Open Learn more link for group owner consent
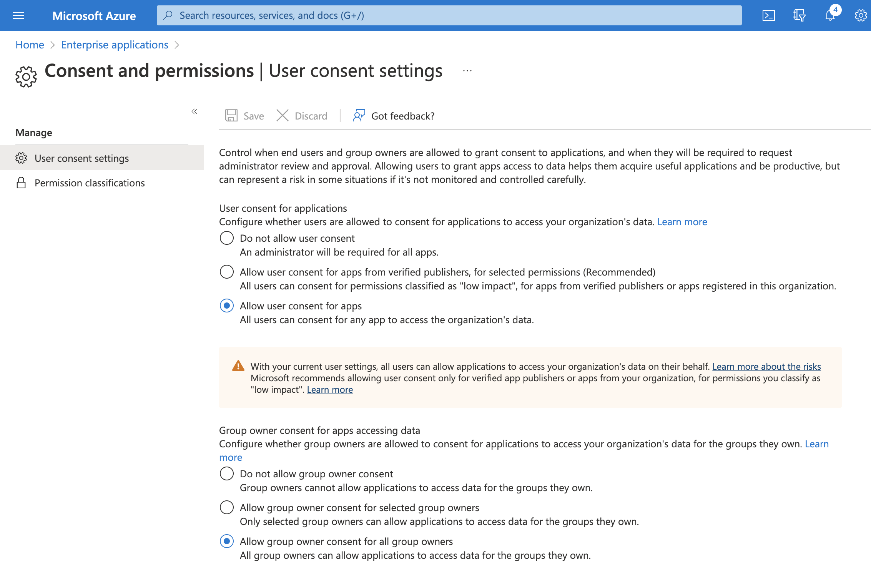Screen dimensions: 871x588 [817, 444]
